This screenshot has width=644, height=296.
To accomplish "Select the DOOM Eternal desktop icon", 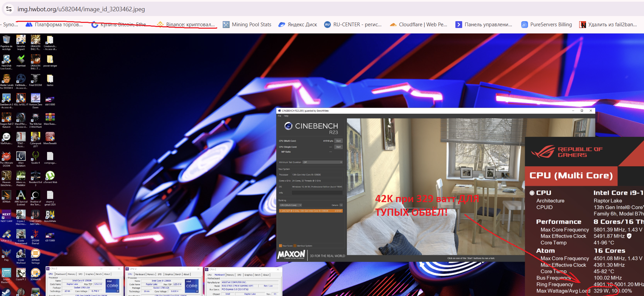I will click(x=35, y=237).
